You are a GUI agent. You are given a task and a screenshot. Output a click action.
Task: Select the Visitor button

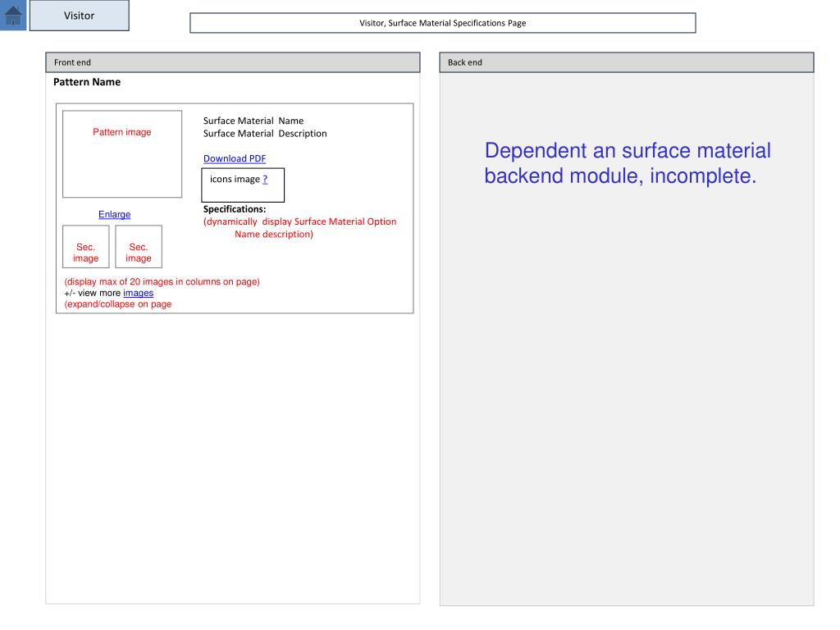click(x=80, y=16)
